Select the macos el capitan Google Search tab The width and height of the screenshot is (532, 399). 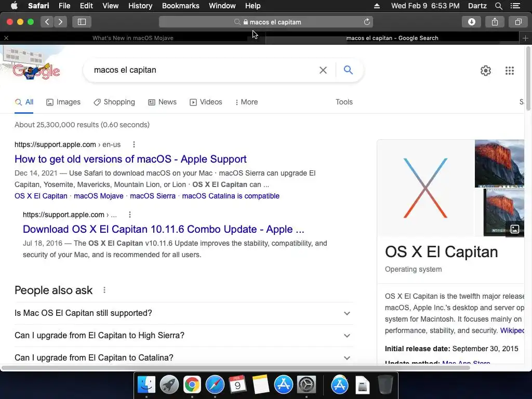(392, 38)
